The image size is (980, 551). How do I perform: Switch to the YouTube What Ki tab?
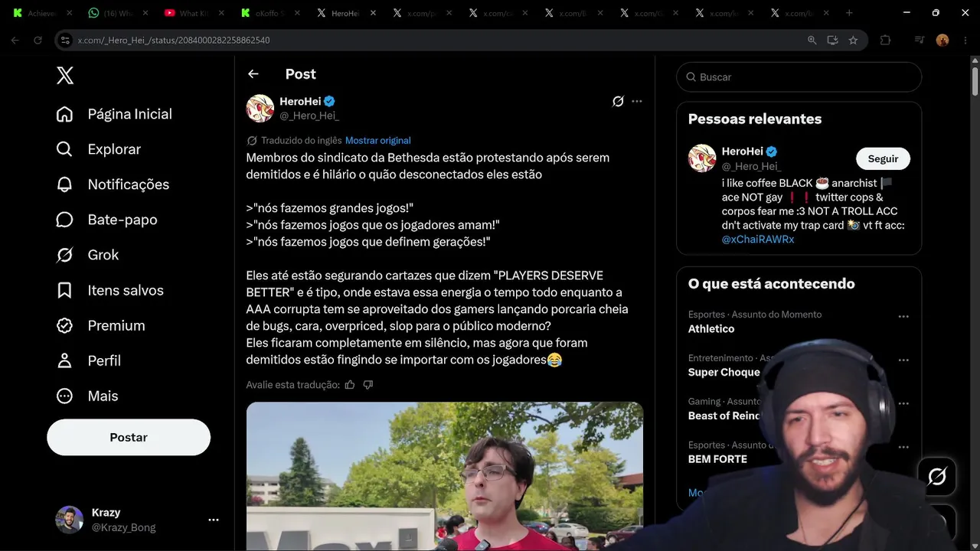(x=192, y=13)
